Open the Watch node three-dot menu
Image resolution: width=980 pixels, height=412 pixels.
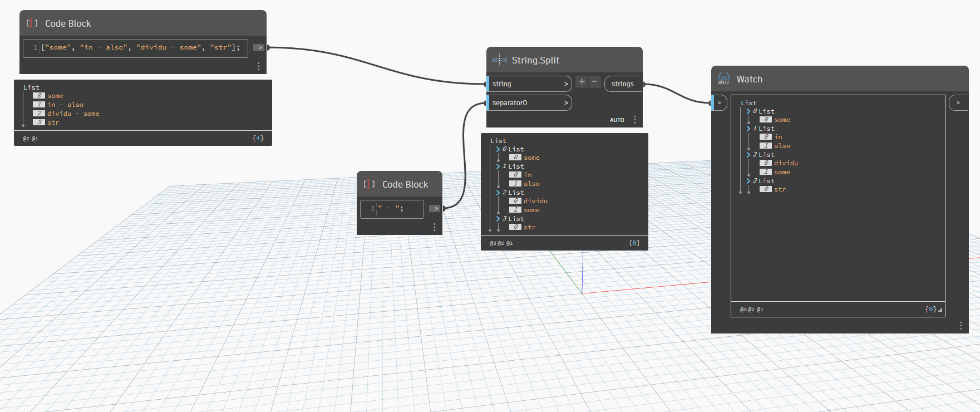[x=961, y=326]
